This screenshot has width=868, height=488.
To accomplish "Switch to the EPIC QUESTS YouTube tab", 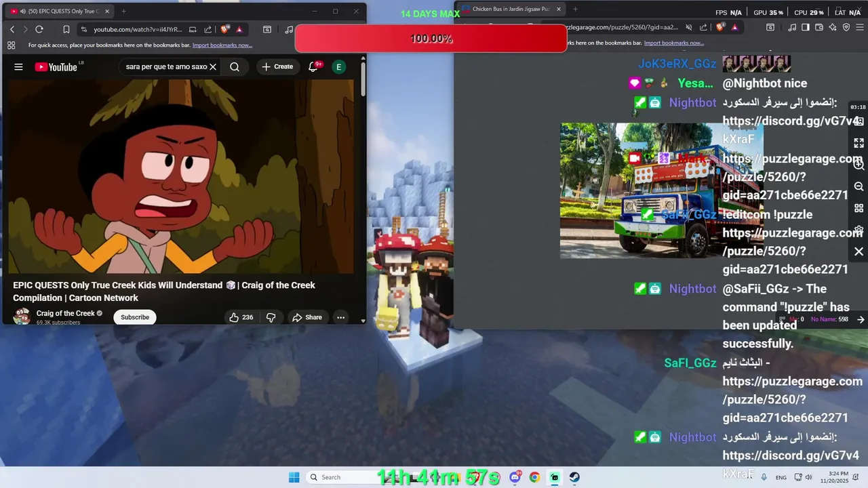I will coord(58,12).
